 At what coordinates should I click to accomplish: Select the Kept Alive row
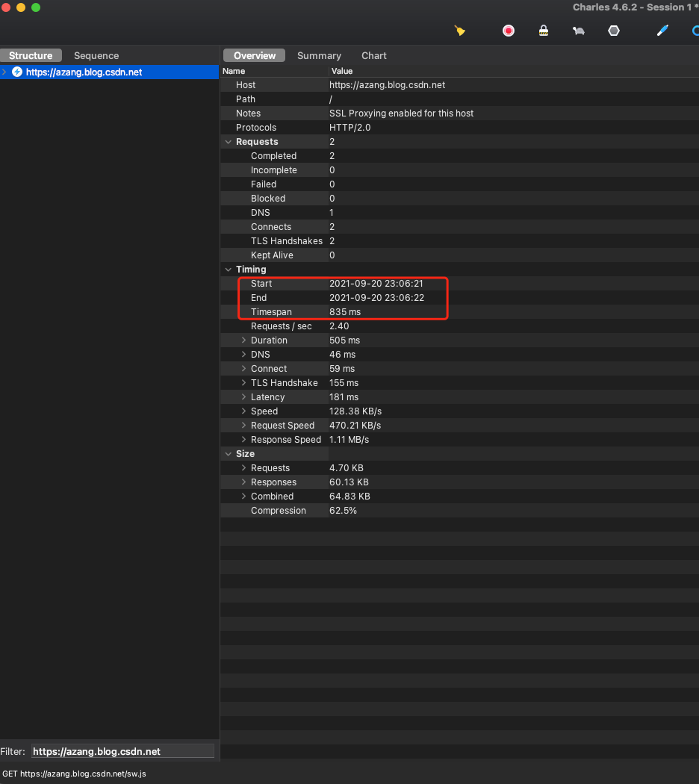459,255
